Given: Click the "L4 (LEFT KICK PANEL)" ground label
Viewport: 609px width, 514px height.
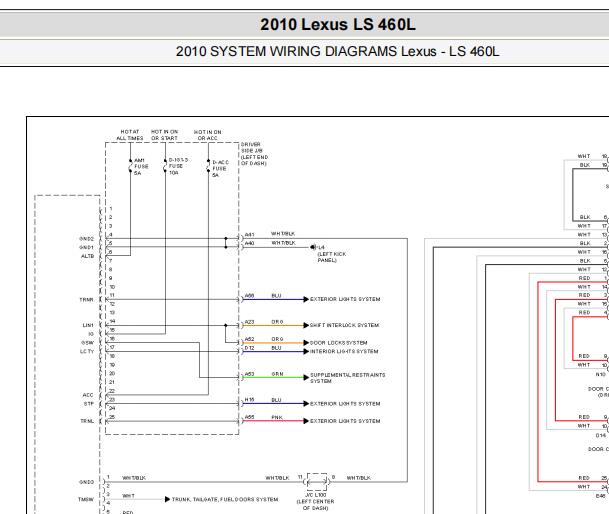Looking at the screenshot, I should (331, 254).
